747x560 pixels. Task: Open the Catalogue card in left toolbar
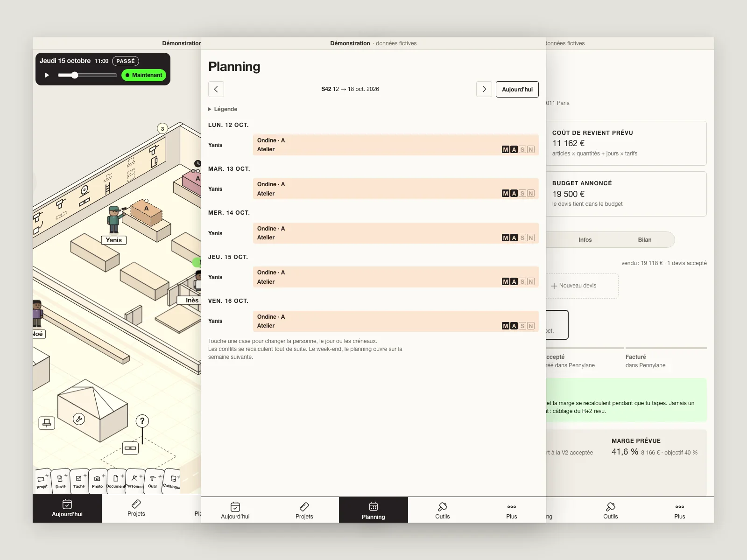coord(172,481)
